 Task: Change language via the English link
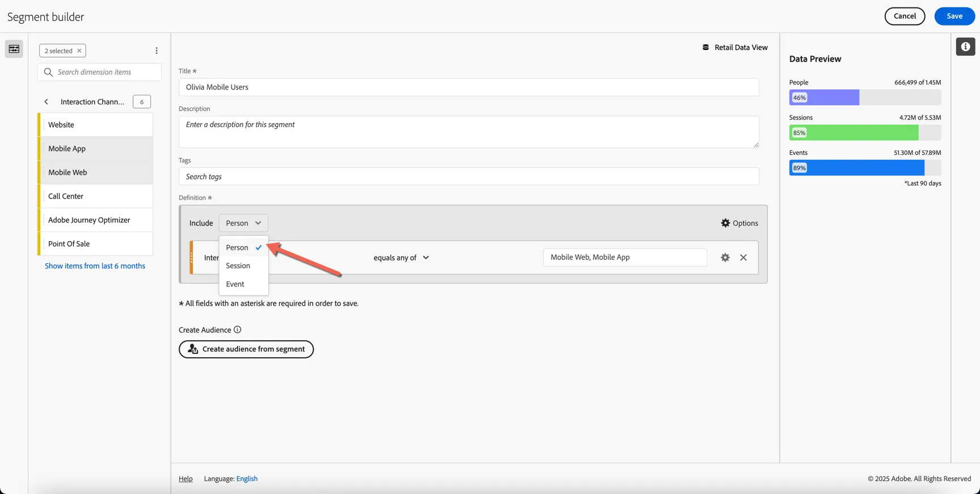click(247, 479)
